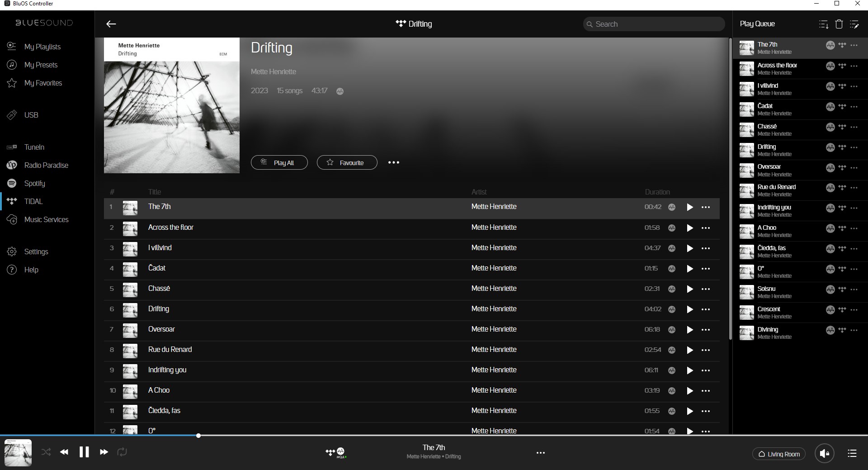This screenshot has height=470, width=868.
Task: Open more options for A Choo track
Action: pos(706,390)
